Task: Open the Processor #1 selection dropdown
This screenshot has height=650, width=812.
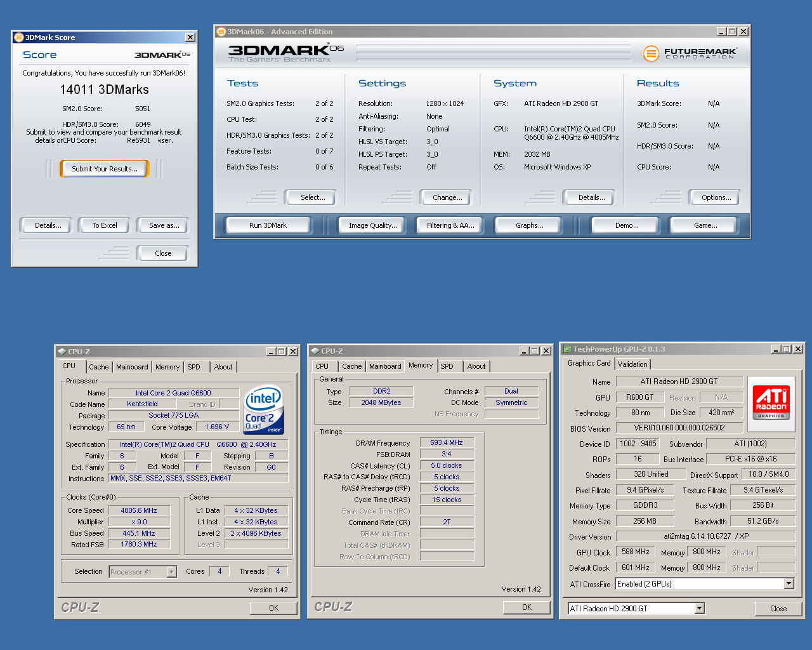Action: pos(171,572)
